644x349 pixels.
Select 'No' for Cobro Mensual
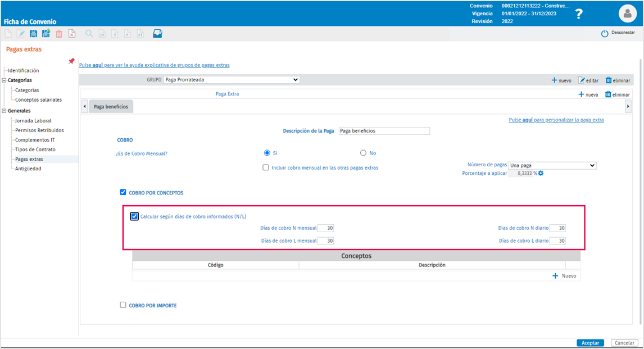click(x=363, y=153)
